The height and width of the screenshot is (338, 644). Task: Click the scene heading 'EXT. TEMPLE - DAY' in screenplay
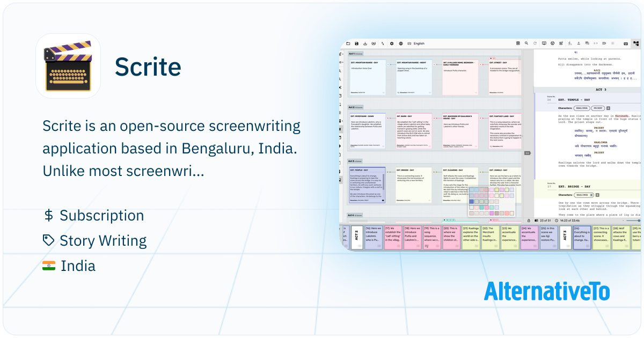pyautogui.click(x=574, y=100)
